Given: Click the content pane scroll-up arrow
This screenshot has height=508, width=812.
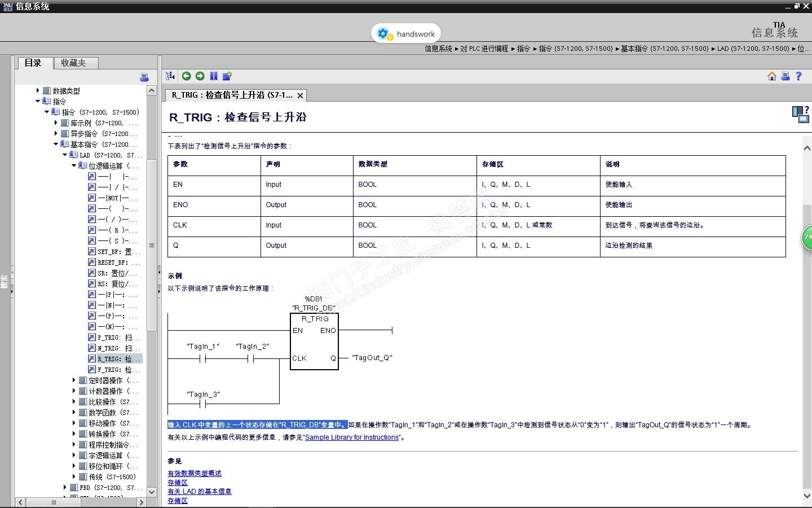Looking at the screenshot, I should [807, 147].
